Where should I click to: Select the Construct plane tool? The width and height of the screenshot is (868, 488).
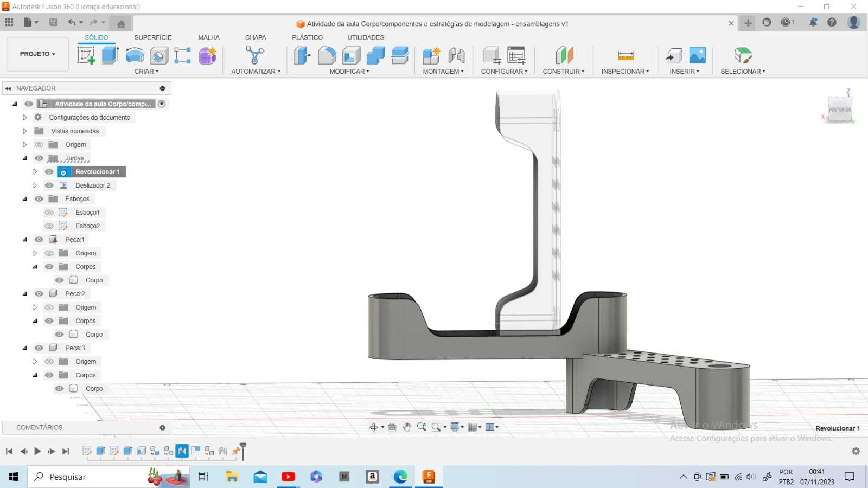click(564, 55)
